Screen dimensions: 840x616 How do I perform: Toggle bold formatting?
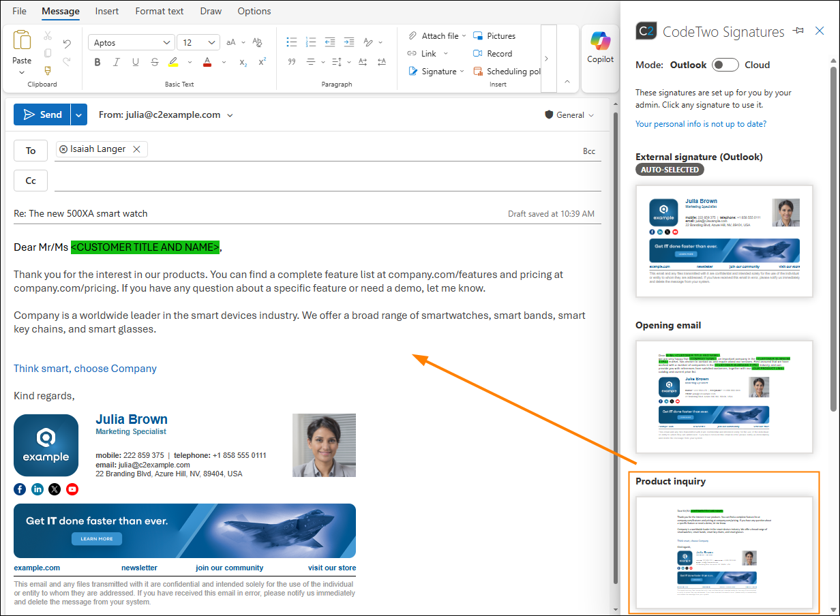point(97,62)
